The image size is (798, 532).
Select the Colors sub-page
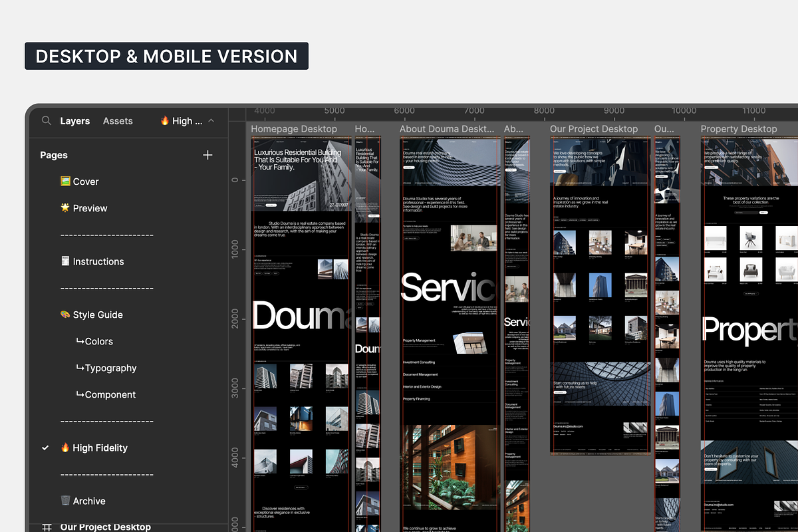tap(94, 341)
